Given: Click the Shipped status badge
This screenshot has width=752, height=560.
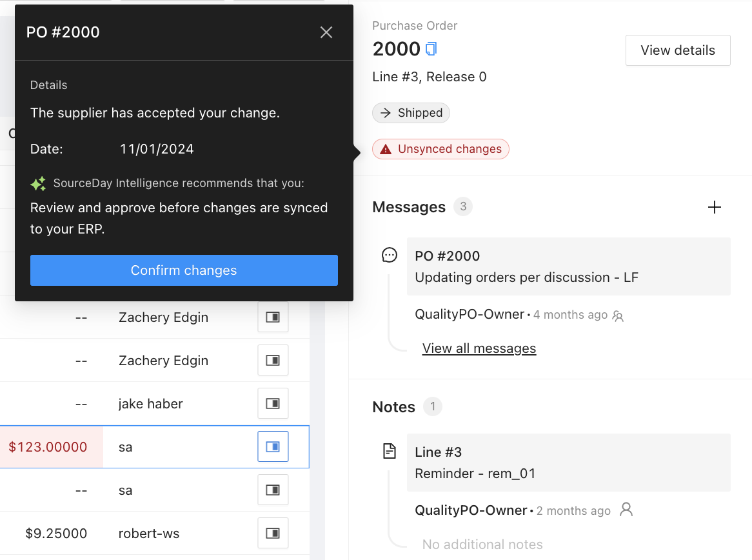Looking at the screenshot, I should (411, 113).
